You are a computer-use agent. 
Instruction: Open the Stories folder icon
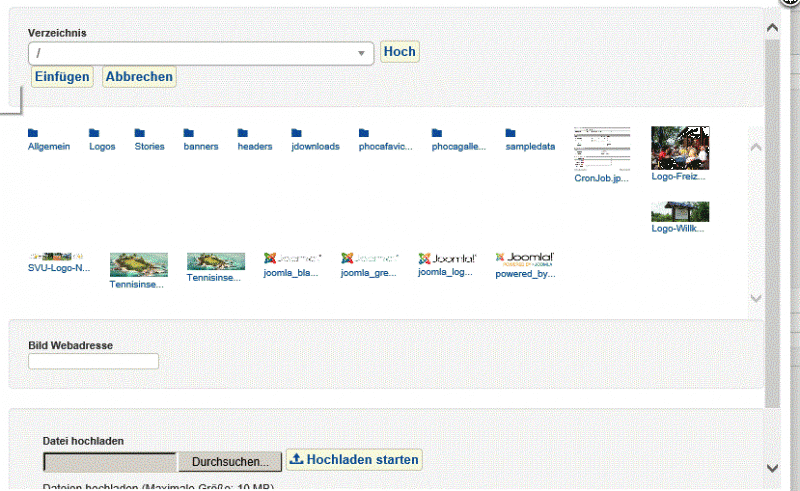click(140, 133)
